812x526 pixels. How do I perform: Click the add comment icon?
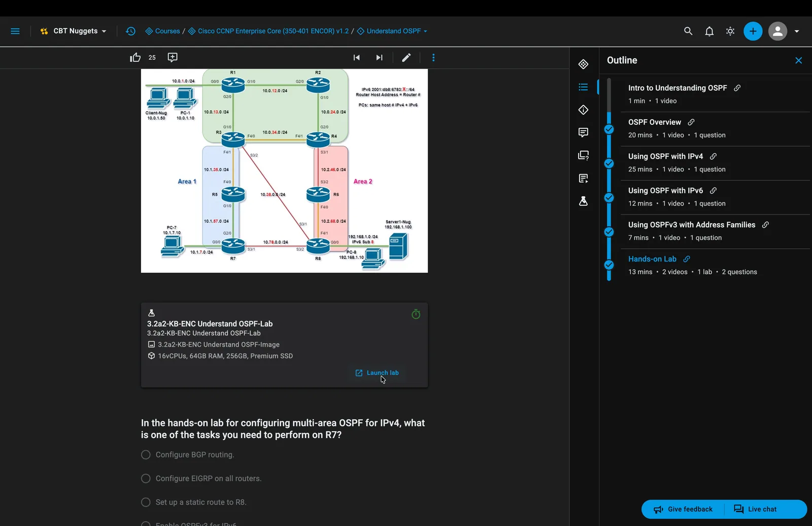[x=173, y=57]
